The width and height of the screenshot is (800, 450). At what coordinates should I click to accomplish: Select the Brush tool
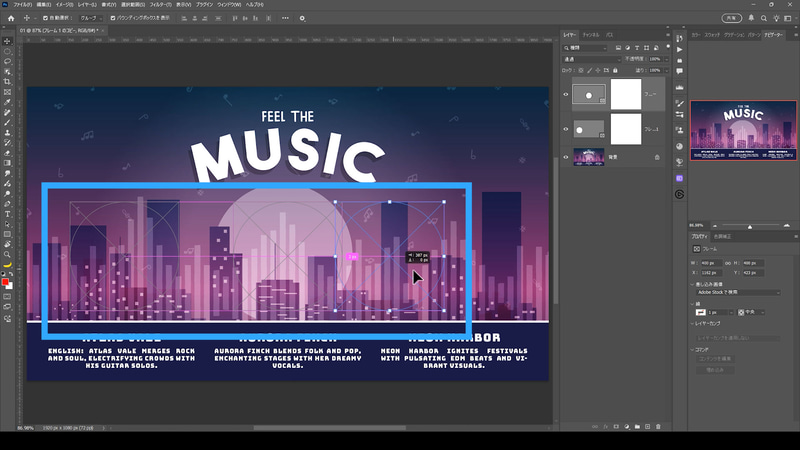7,122
